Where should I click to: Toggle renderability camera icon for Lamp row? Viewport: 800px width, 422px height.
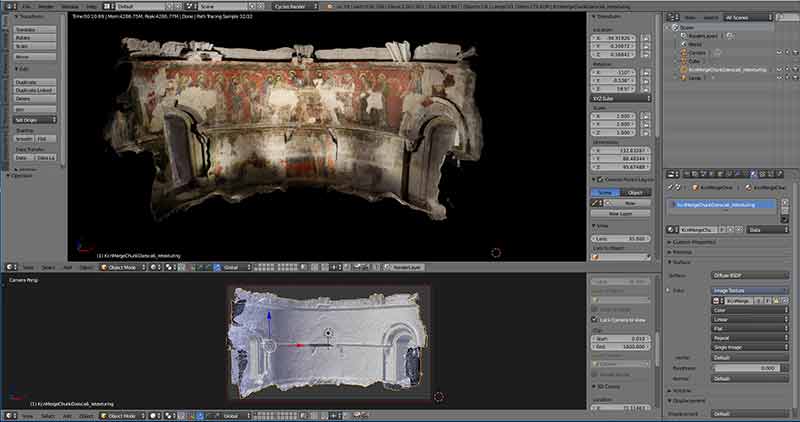795,78
